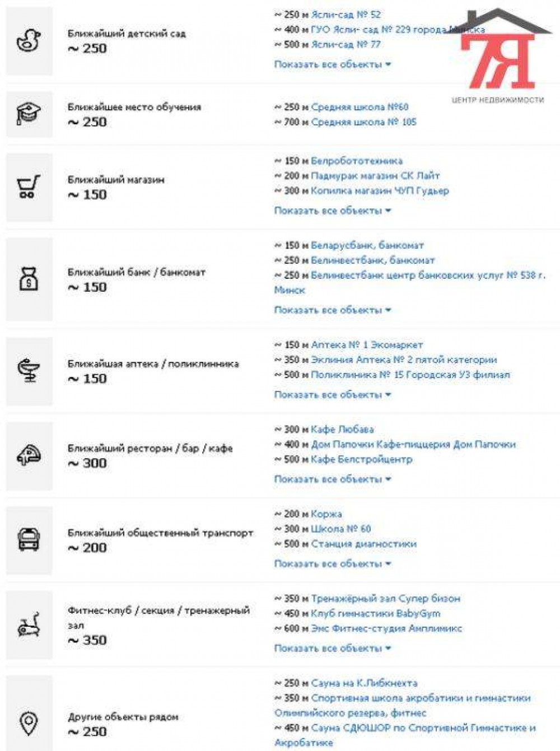Open the Белпробототехника shop link
The width and height of the screenshot is (560, 751).
pyautogui.click(x=356, y=161)
